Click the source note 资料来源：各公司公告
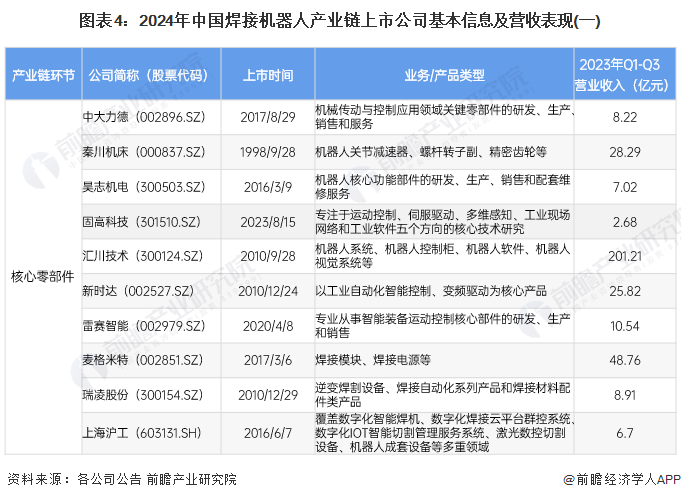 tap(122, 479)
